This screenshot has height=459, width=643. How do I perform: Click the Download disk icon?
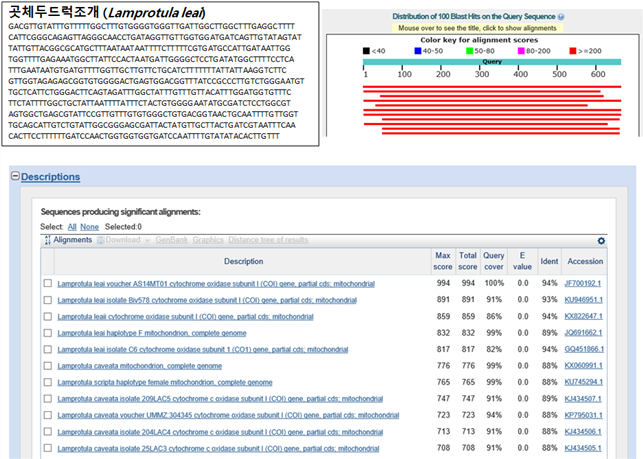(x=100, y=240)
